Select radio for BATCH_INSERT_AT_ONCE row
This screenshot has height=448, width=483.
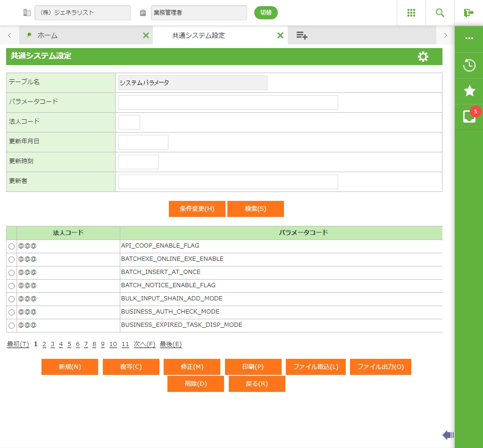12,273
